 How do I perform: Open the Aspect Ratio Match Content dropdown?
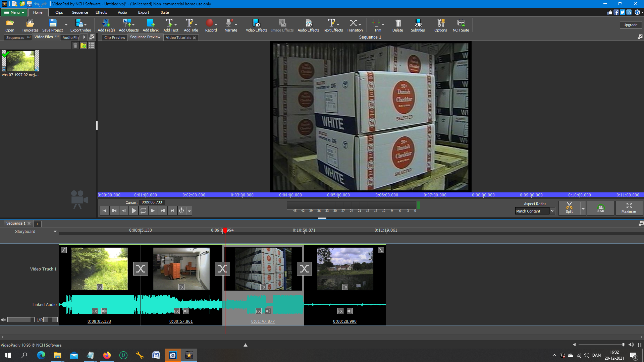click(535, 211)
